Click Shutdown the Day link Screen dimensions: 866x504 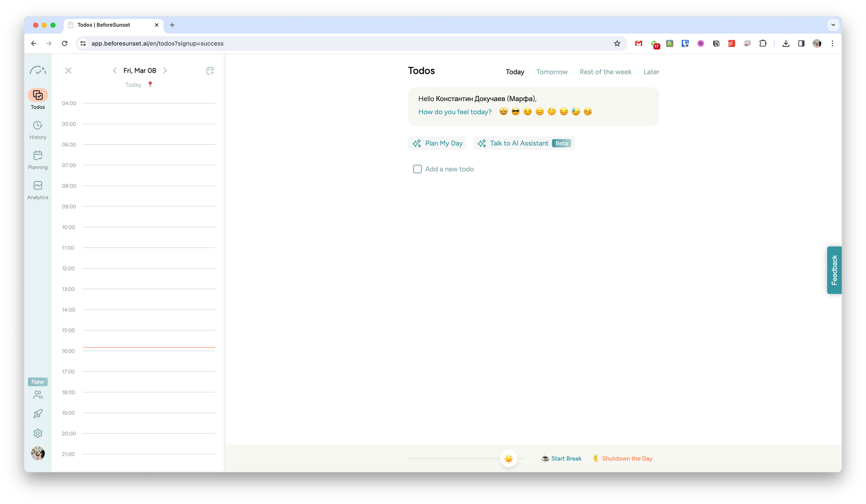pos(627,459)
